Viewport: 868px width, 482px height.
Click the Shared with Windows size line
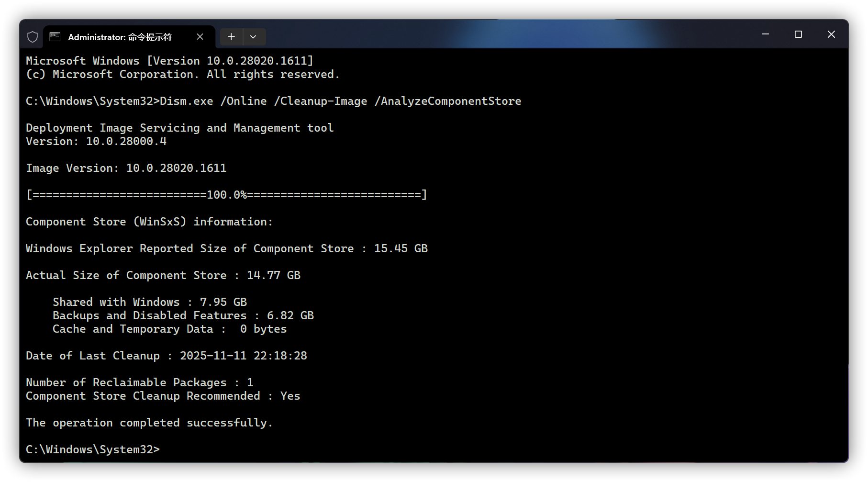pos(150,302)
